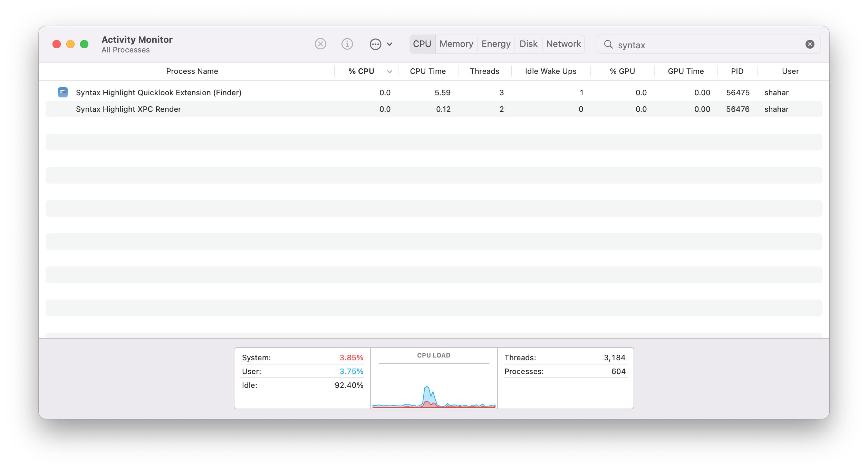Viewport: 868px width, 470px height.
Task: Sort by User column header
Action: (790, 71)
